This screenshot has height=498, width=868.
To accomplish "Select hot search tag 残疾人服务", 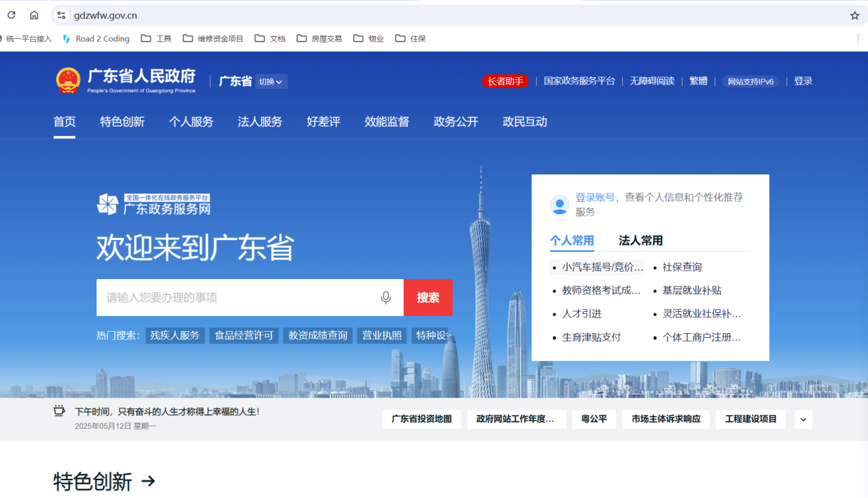I will (175, 335).
